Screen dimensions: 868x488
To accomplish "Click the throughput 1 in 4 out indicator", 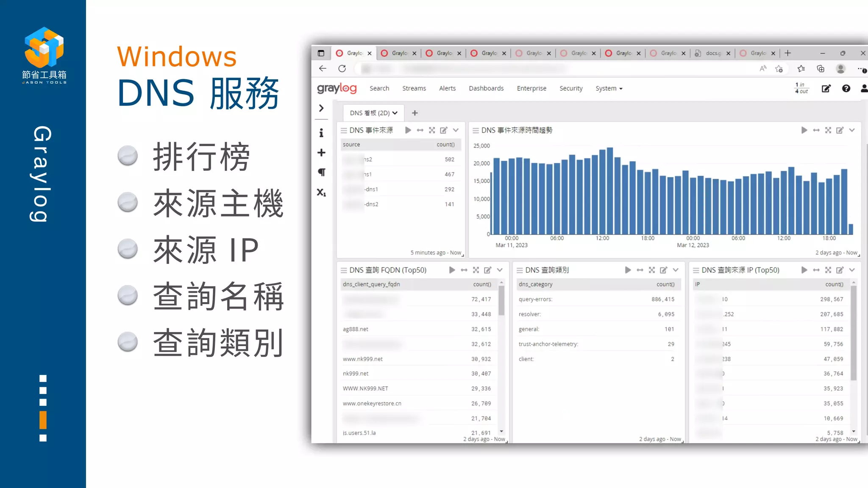I will point(801,88).
